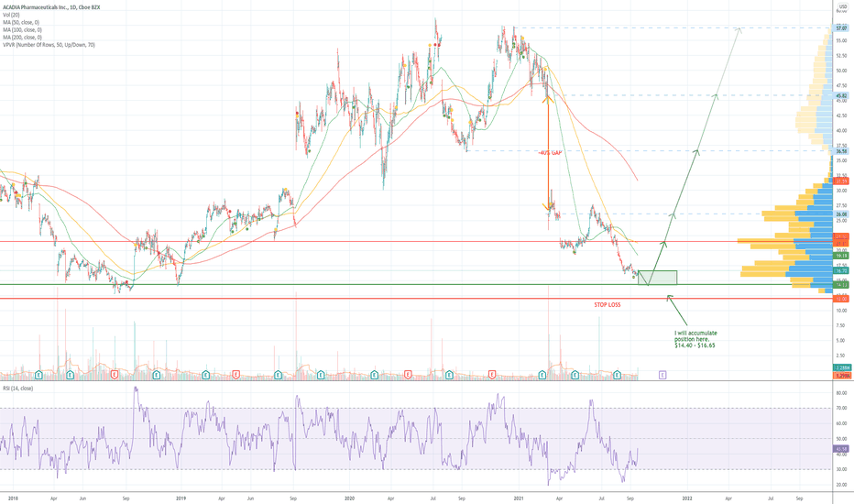
Task: Select the MA (50, close, 0) legend
Action: click(21, 22)
